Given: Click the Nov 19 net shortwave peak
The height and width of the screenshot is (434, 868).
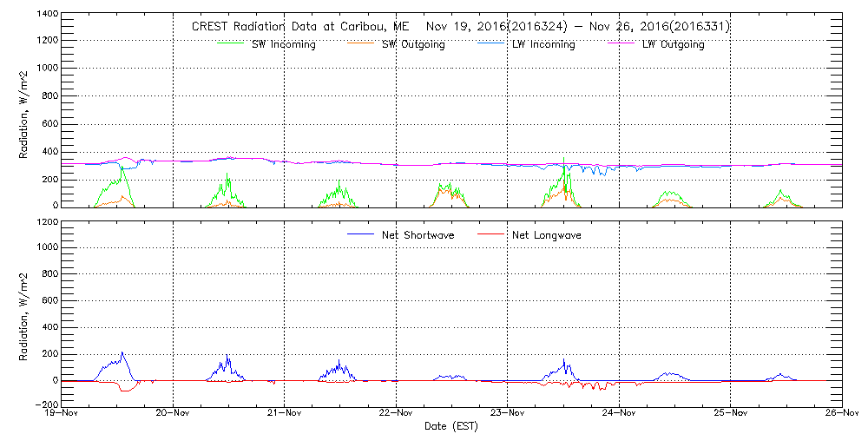Looking at the screenshot, I should (x=122, y=352).
